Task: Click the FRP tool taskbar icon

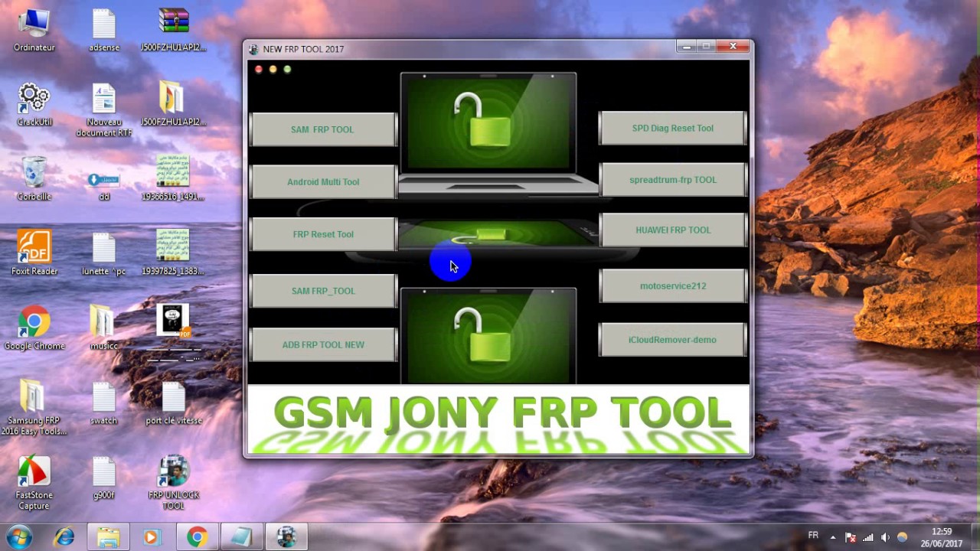Action: pyautogui.click(x=286, y=538)
